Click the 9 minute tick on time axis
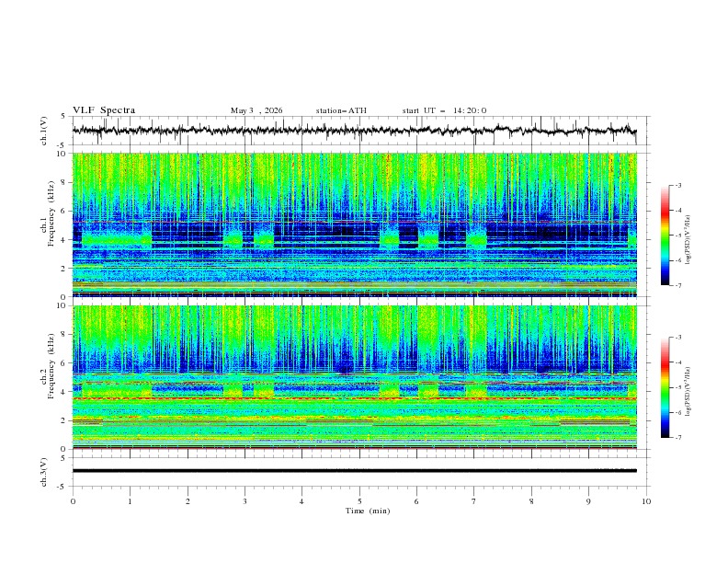 click(588, 501)
